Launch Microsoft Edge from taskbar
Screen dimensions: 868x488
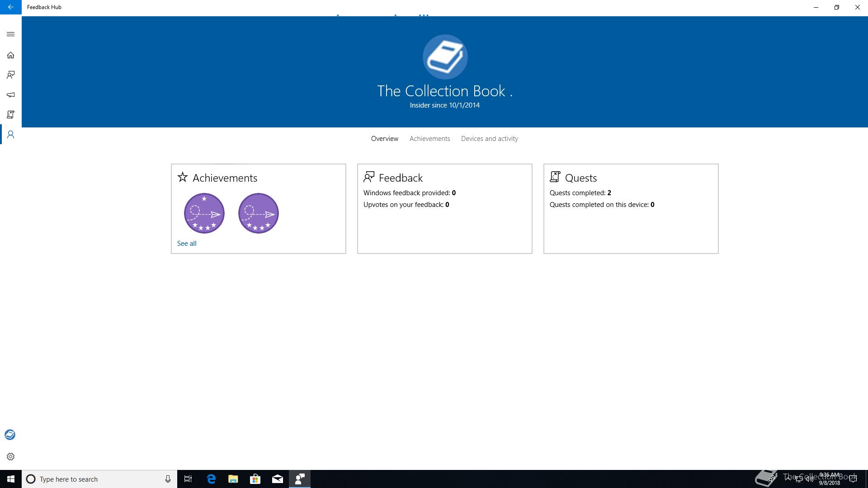211,479
